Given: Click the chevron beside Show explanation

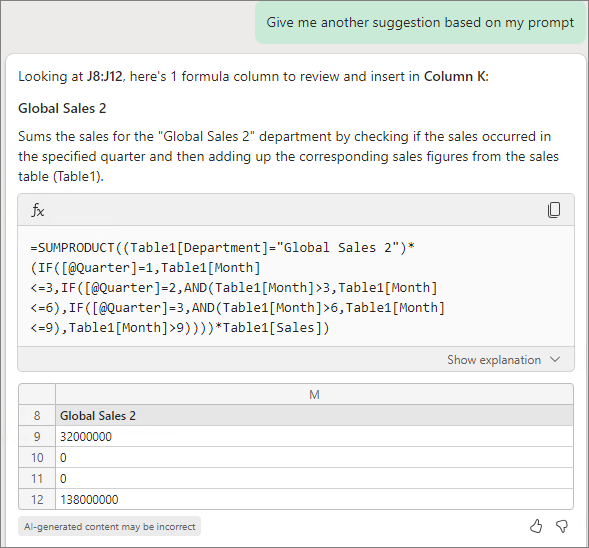Looking at the screenshot, I should (x=555, y=359).
